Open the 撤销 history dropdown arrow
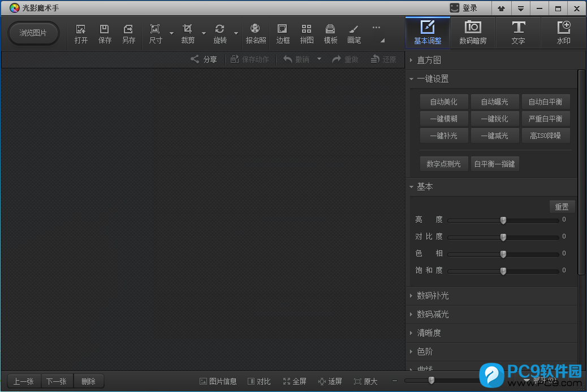Image resolution: width=587 pixels, height=392 pixels. (x=319, y=59)
